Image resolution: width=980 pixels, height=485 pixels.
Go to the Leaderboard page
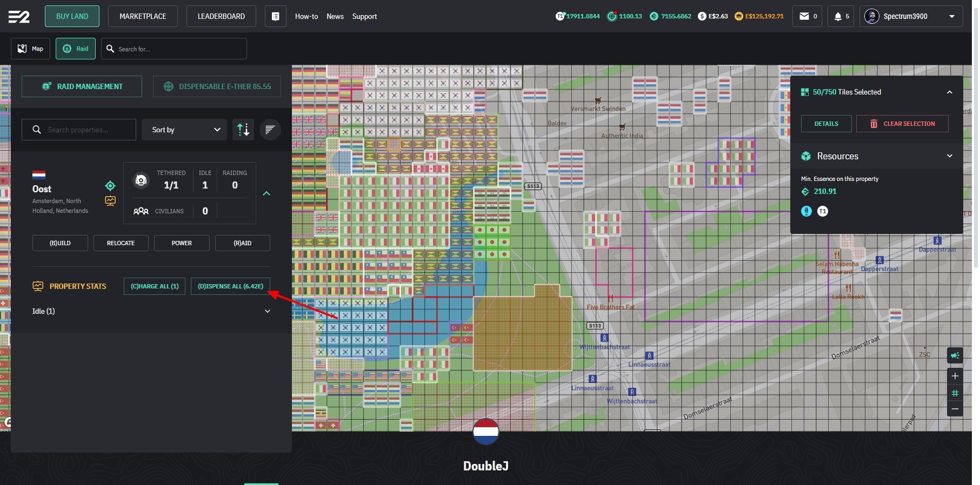click(221, 16)
